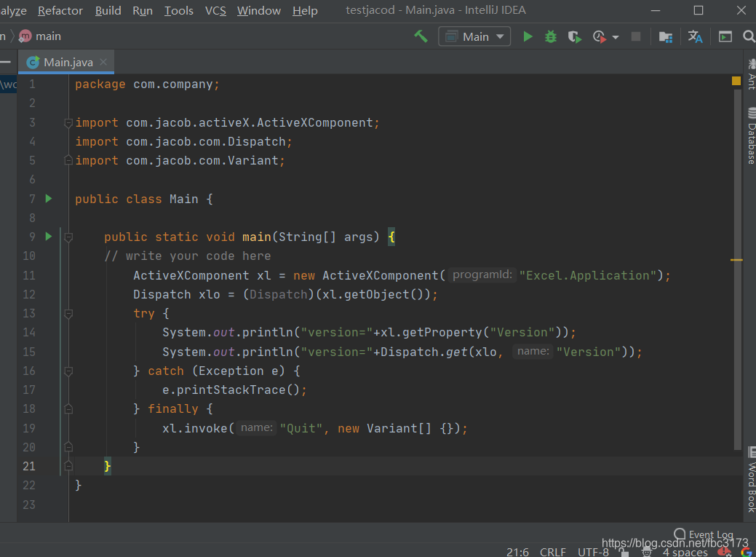
Task: Collapse the main method fold on line 9
Action: [x=68, y=237]
